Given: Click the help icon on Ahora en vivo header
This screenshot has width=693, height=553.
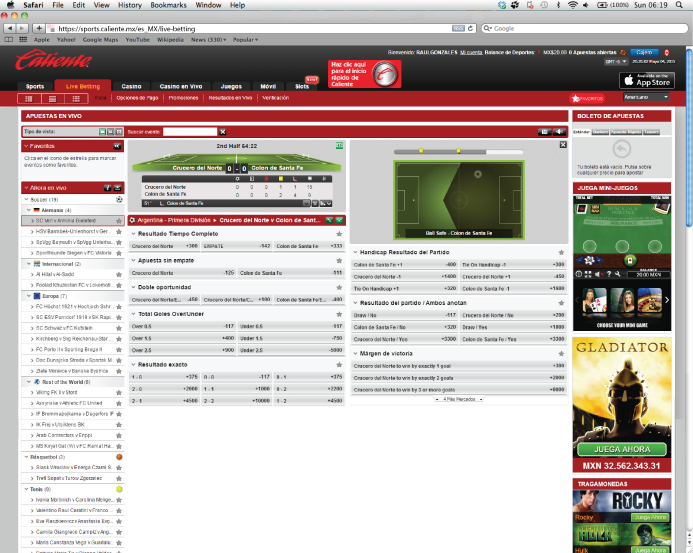Looking at the screenshot, I should [107, 188].
